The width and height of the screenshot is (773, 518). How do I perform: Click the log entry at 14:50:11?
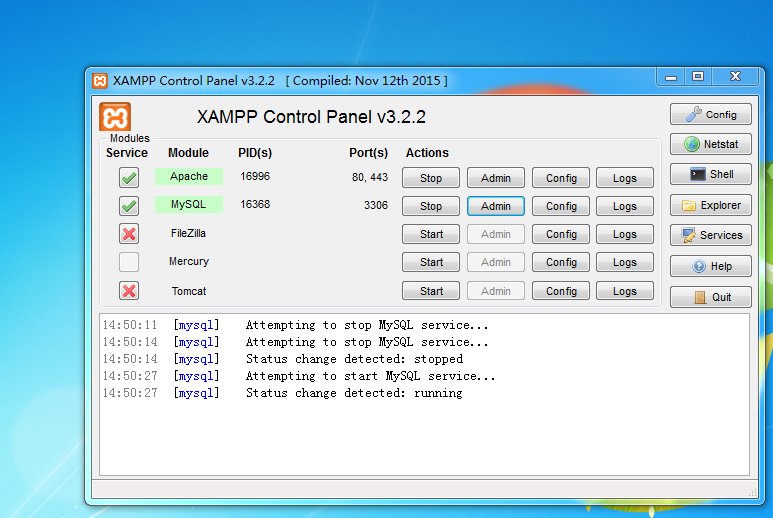(295, 325)
